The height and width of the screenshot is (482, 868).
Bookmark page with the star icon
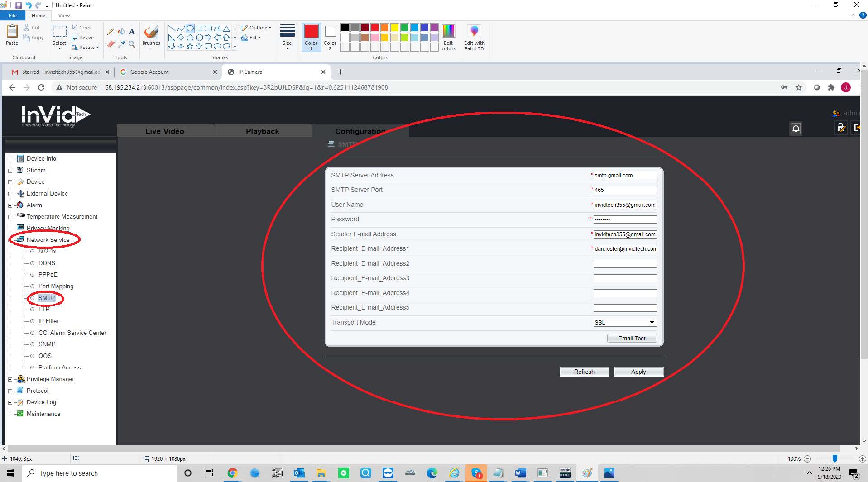click(x=799, y=87)
